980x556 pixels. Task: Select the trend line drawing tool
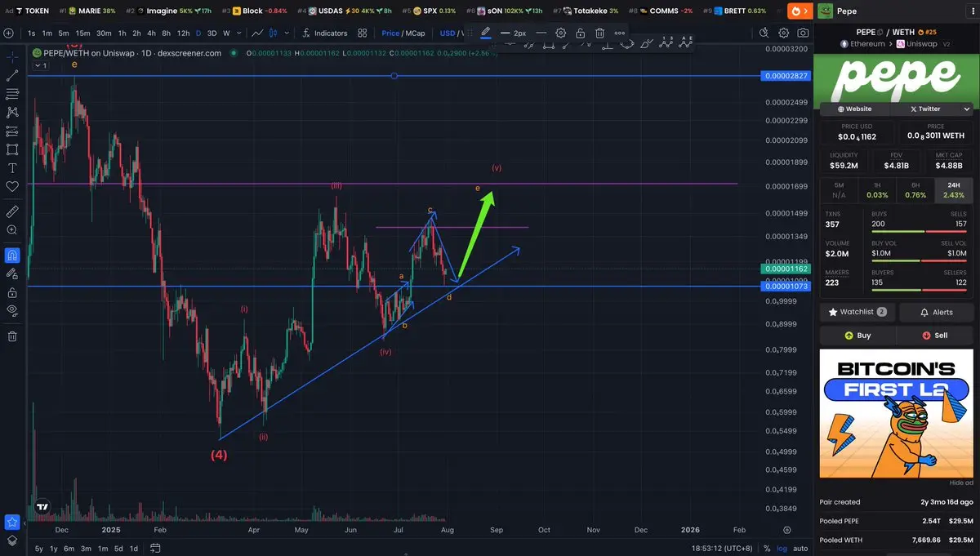12,75
